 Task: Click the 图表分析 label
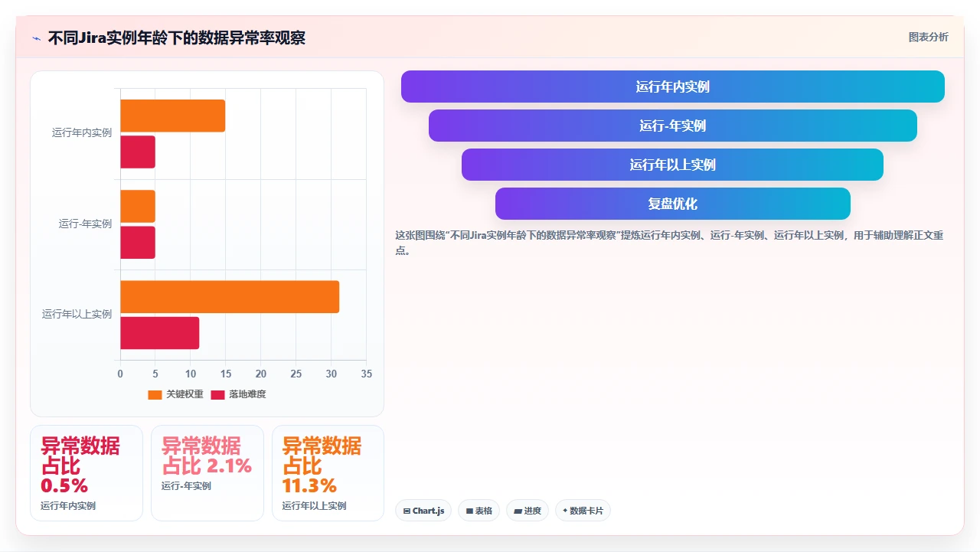(x=928, y=38)
